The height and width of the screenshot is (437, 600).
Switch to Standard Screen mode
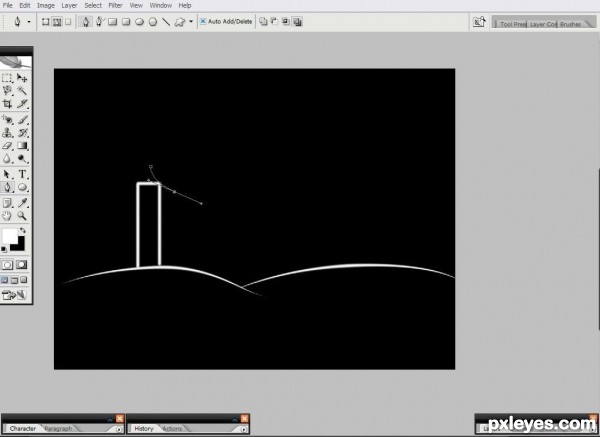point(5,280)
